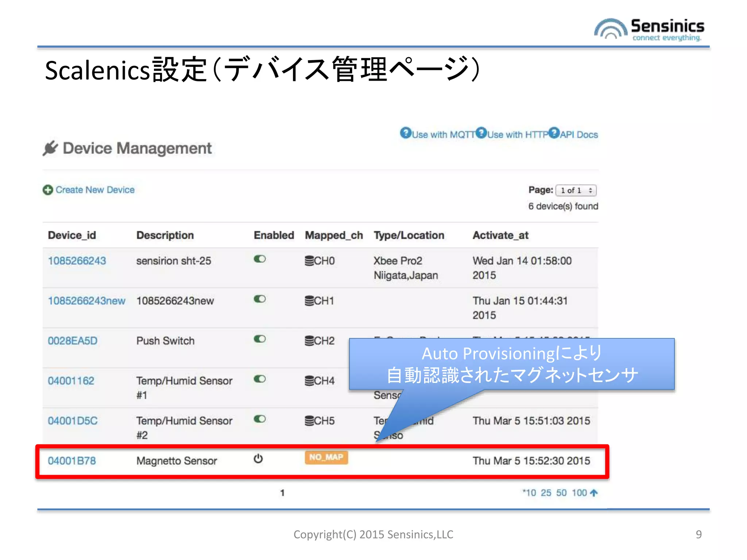Click the up arrow icon beside 100
Viewport: 747px width, 560px height.
tap(594, 493)
